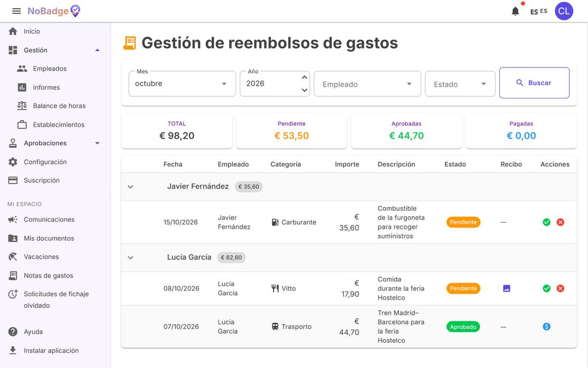Viewport: 588px width, 368px height.
Task: Click the Suscripción card icon
Action: coord(13,180)
